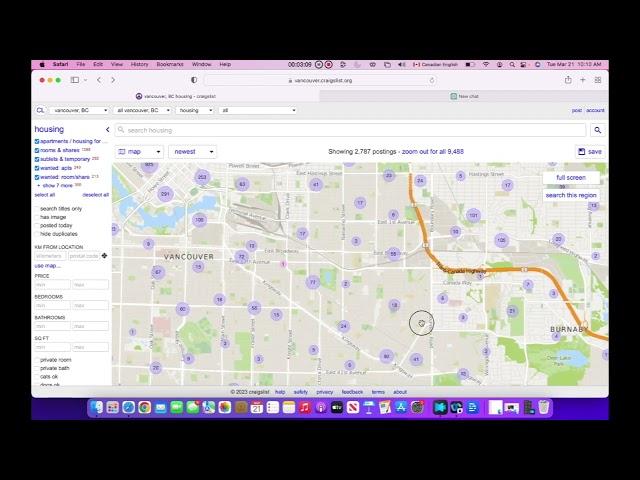Viewport: 640px width, 480px height.
Task: Click zoom out for all 9,488 link
Action: [x=433, y=151]
